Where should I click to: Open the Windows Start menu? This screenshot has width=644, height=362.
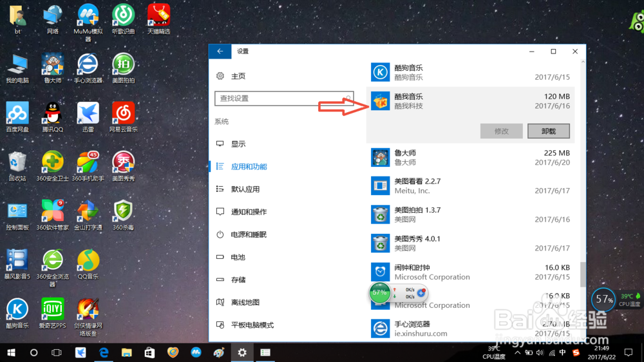pos(11,352)
